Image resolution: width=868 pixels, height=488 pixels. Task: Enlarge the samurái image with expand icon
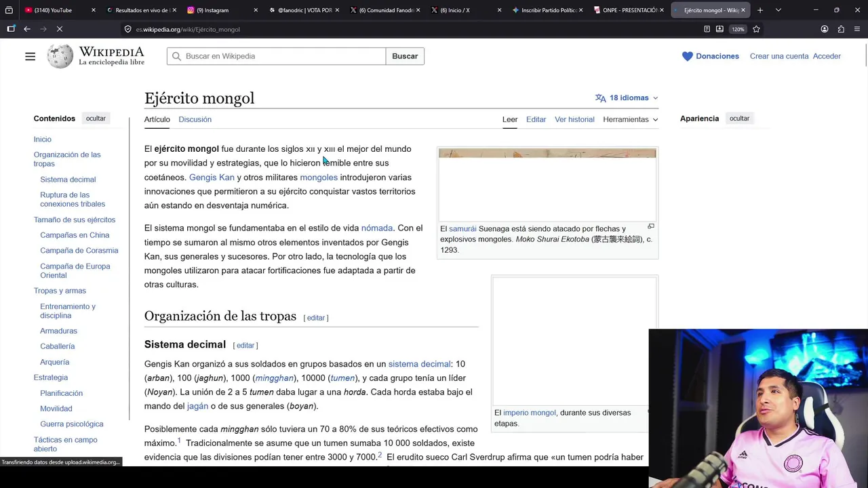coord(651,226)
